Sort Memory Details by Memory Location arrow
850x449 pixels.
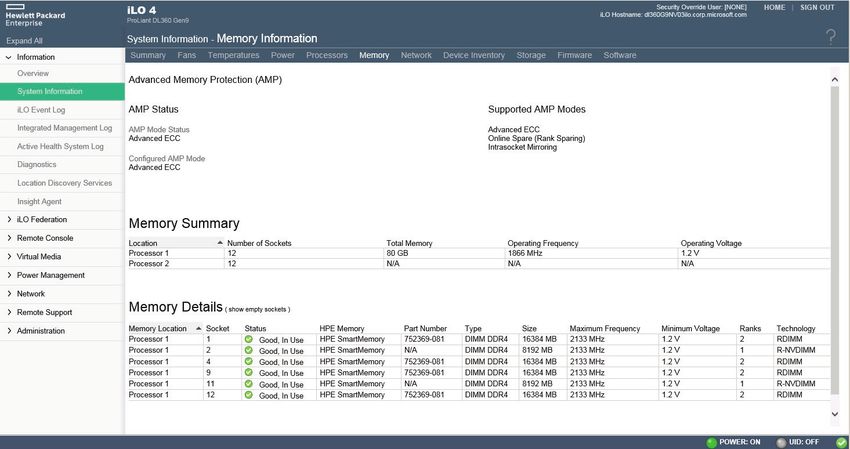click(x=198, y=328)
